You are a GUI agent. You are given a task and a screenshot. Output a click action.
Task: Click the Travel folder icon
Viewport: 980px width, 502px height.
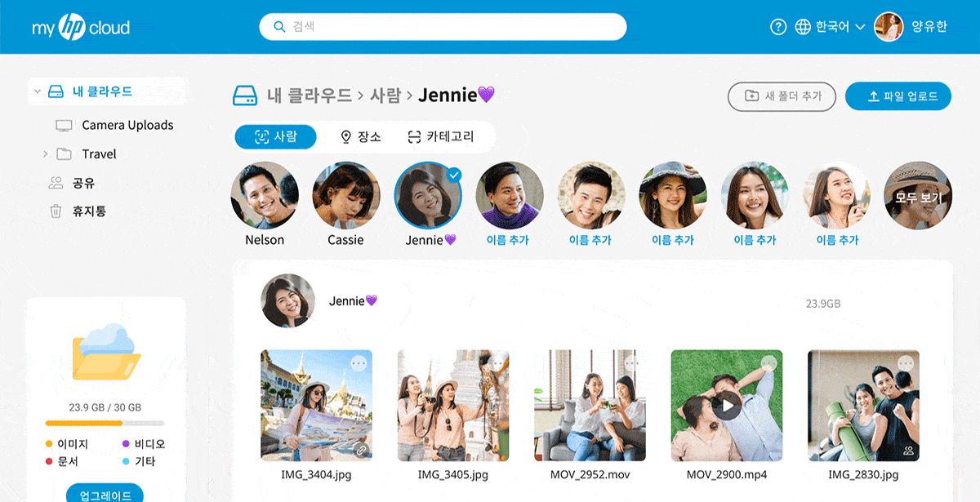coord(64,154)
